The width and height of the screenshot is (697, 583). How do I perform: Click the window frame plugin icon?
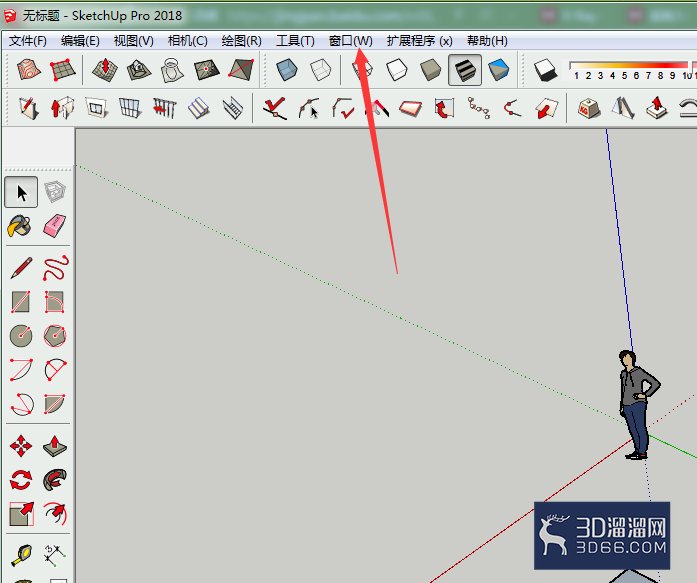96,108
